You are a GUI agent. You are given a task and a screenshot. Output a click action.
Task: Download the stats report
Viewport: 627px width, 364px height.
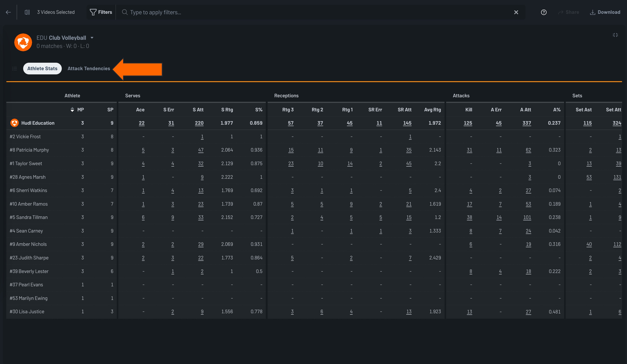click(605, 12)
